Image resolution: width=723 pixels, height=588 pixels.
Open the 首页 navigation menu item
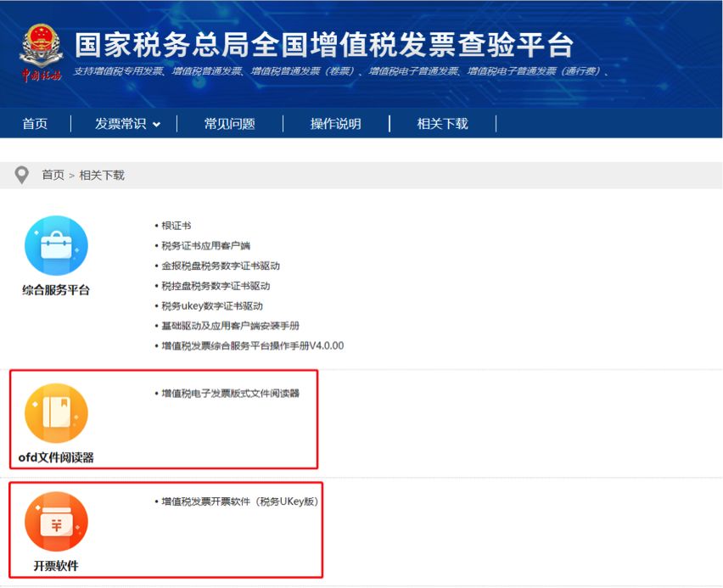click(x=35, y=124)
